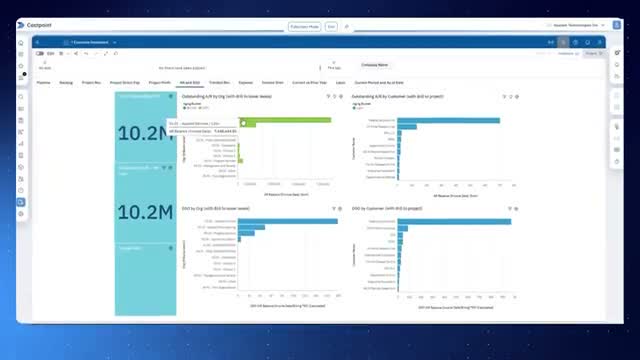Click the share icon in the edit toolbar
The image size is (640, 360).
(x=76, y=53)
